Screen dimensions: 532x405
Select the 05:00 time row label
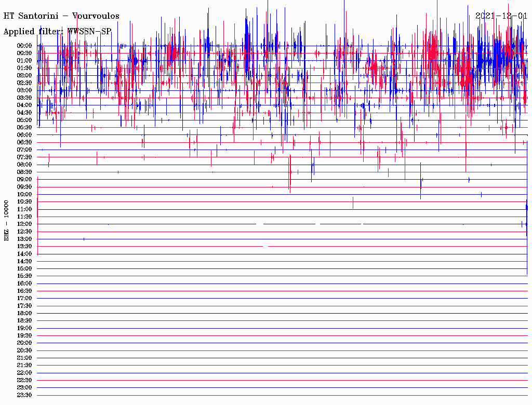25,120
